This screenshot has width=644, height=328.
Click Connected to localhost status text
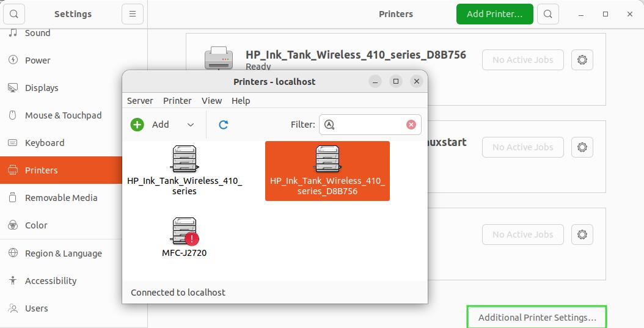[178, 293]
